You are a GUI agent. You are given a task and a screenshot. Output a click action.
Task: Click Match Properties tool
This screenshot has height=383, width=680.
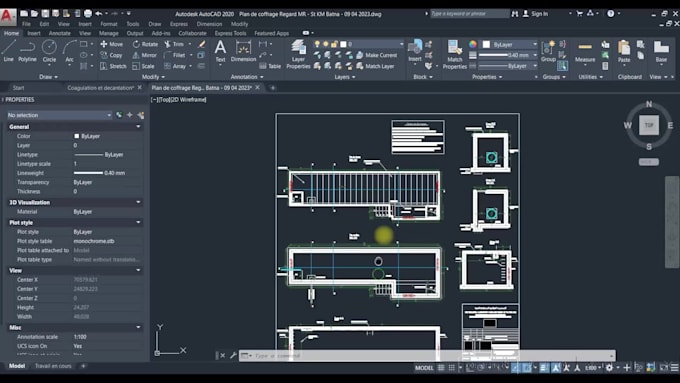454,54
